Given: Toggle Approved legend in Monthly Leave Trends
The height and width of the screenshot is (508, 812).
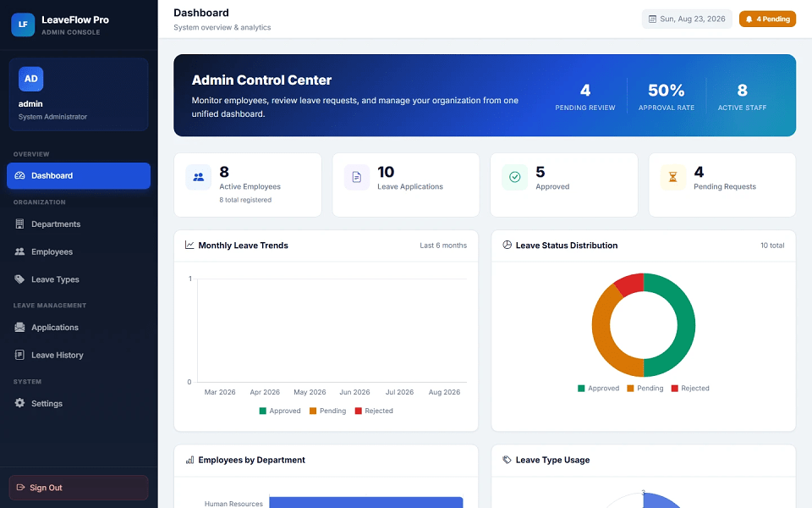Looking at the screenshot, I should point(280,411).
